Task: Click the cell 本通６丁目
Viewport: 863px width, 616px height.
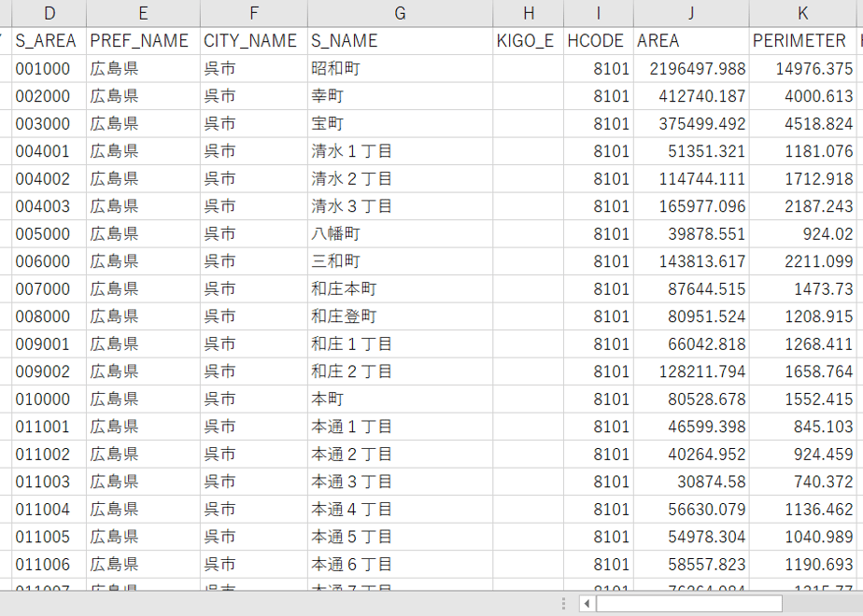Action: pos(400,565)
